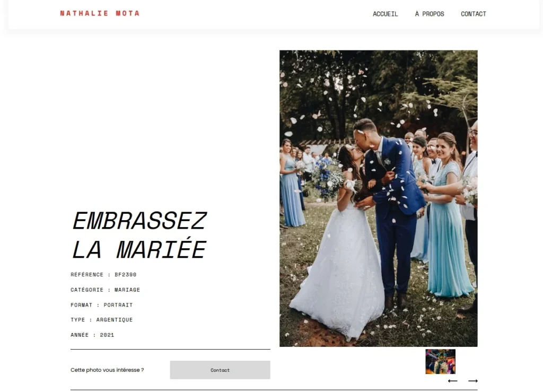Click the right arrow to view next photo
The height and width of the screenshot is (392, 543).
click(472, 380)
